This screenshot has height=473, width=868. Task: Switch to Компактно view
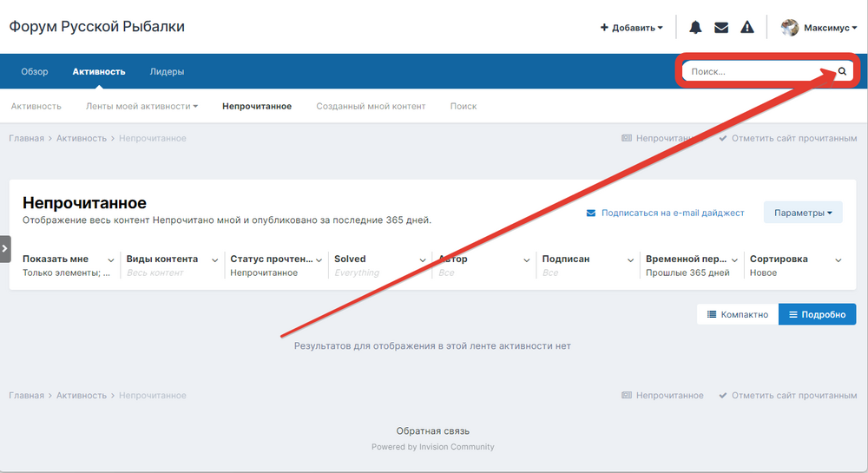coord(737,314)
